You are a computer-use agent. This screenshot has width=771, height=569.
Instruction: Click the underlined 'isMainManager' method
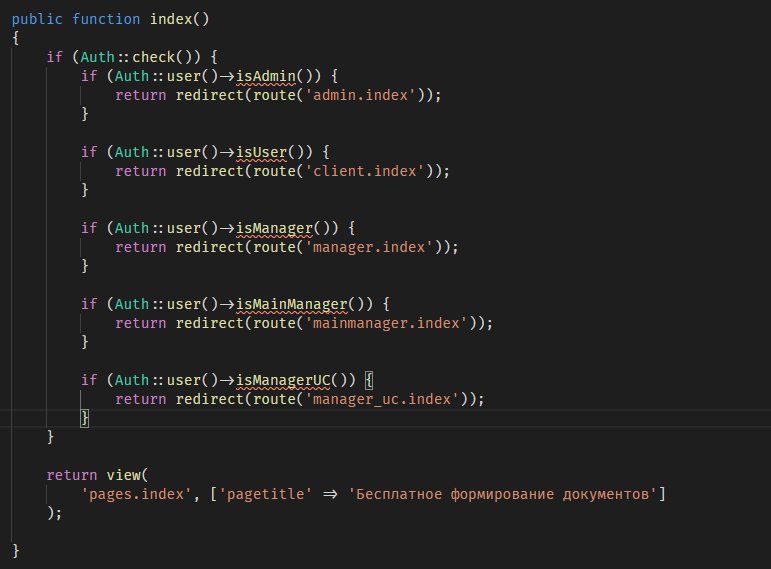(292, 304)
